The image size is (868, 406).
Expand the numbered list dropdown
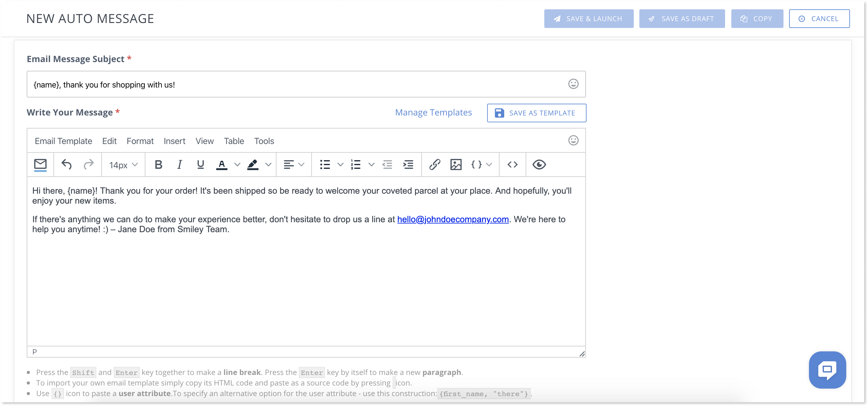(x=370, y=164)
